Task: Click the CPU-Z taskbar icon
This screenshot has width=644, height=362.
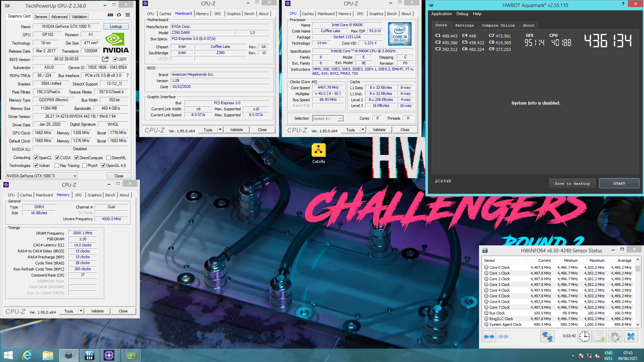Action: point(109,355)
